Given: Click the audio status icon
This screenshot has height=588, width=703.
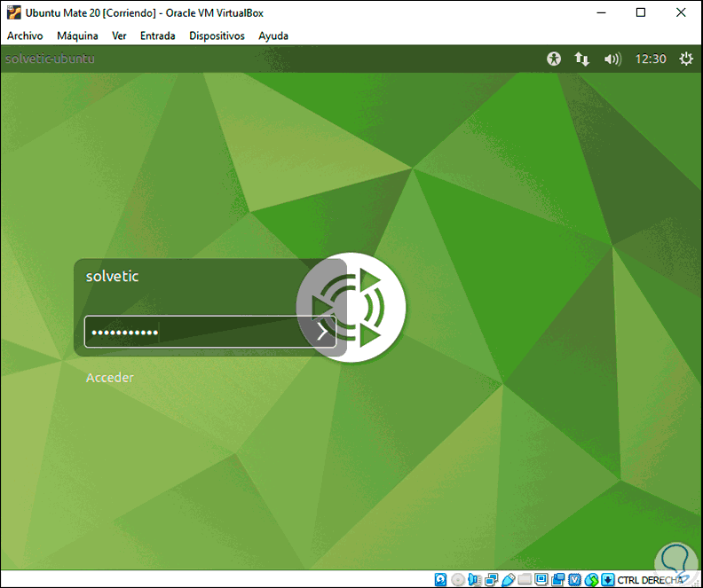Looking at the screenshot, I should click(x=474, y=580).
